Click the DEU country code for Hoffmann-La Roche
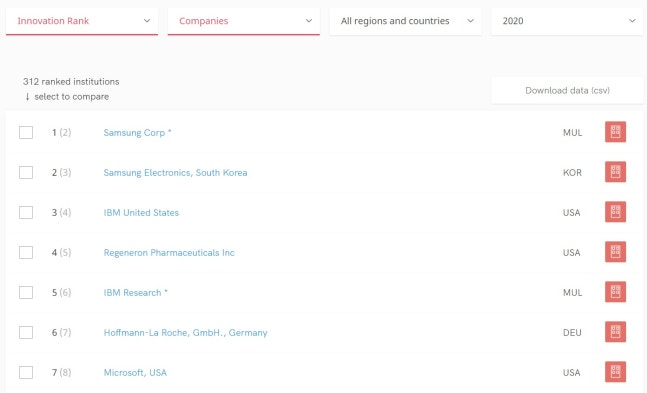Screen dimensions: 647x393 (572, 333)
